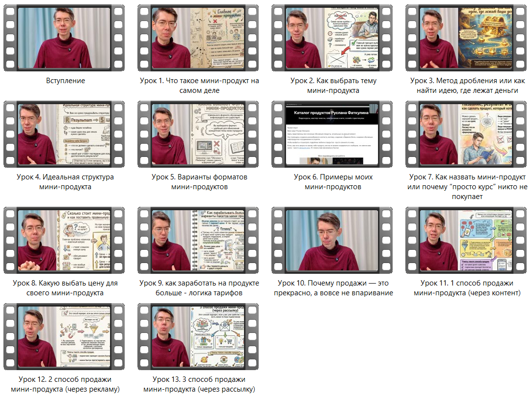Open the Вступление video thumbnail
Image resolution: width=532 pixels, height=397 pixels.
[x=65, y=38]
